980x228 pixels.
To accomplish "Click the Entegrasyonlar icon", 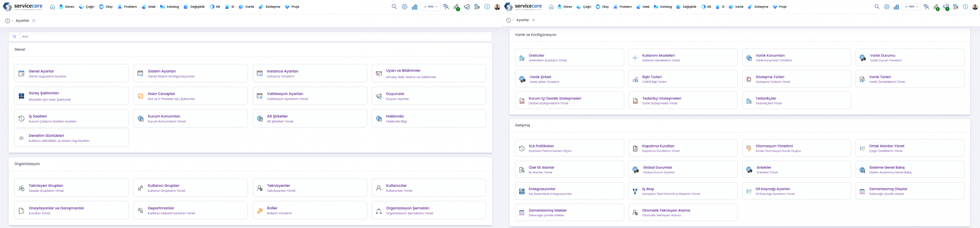I will coord(522,191).
